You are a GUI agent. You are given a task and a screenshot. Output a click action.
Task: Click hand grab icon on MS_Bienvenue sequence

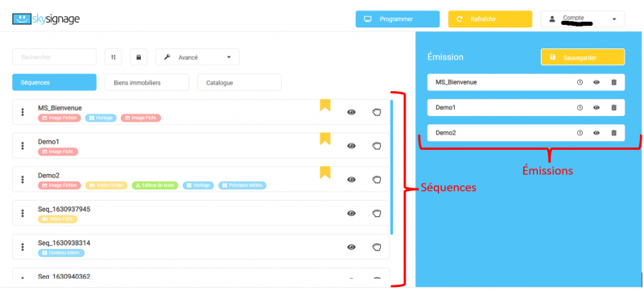coord(377,112)
